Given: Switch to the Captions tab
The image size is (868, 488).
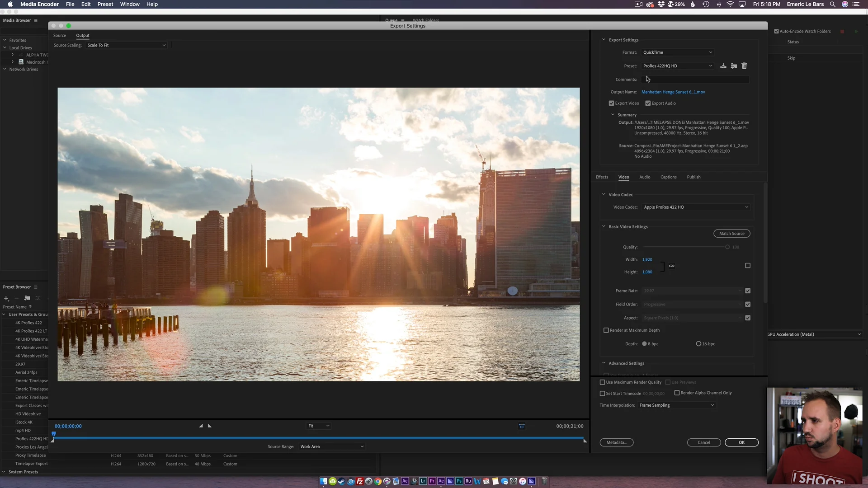Looking at the screenshot, I should tap(668, 177).
